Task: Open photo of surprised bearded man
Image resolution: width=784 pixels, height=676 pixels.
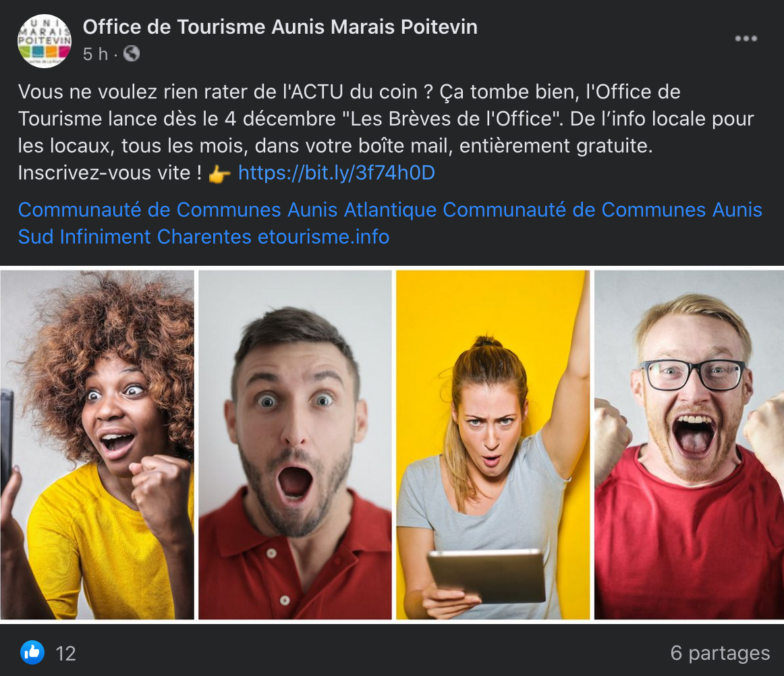Action: click(x=295, y=445)
